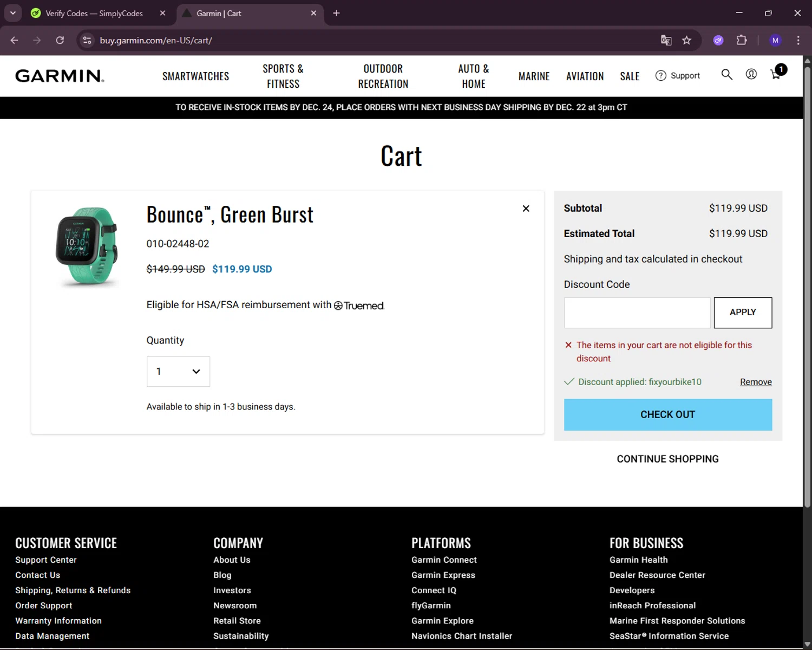Screen dimensions: 812x650
Task: Open the Marine menu
Action: [534, 76]
